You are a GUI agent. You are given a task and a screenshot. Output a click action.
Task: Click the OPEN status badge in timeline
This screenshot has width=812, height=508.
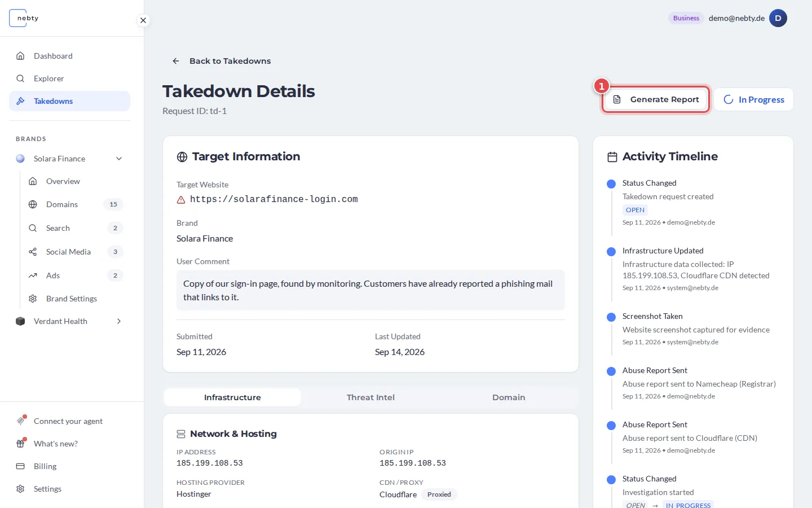tap(635, 210)
